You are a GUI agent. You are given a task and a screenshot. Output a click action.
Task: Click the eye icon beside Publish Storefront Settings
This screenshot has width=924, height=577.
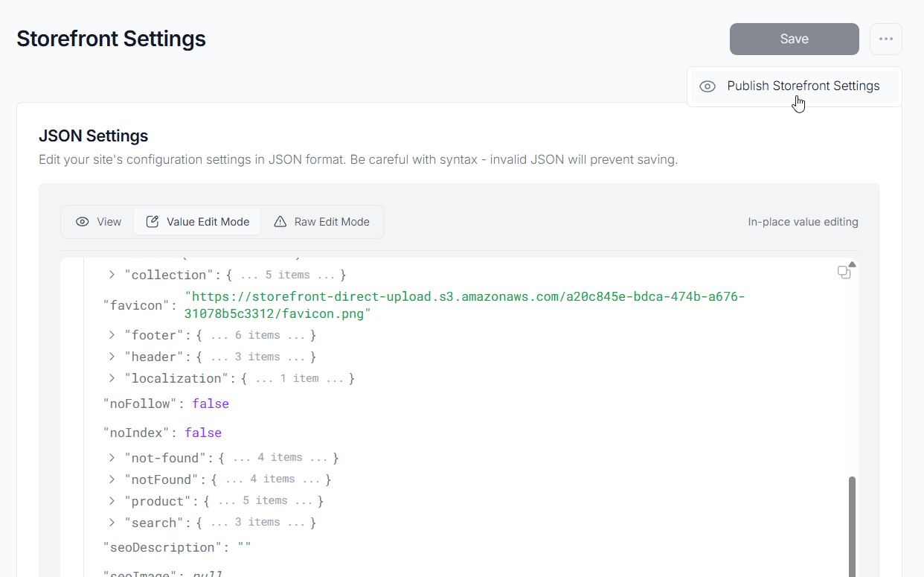point(707,86)
